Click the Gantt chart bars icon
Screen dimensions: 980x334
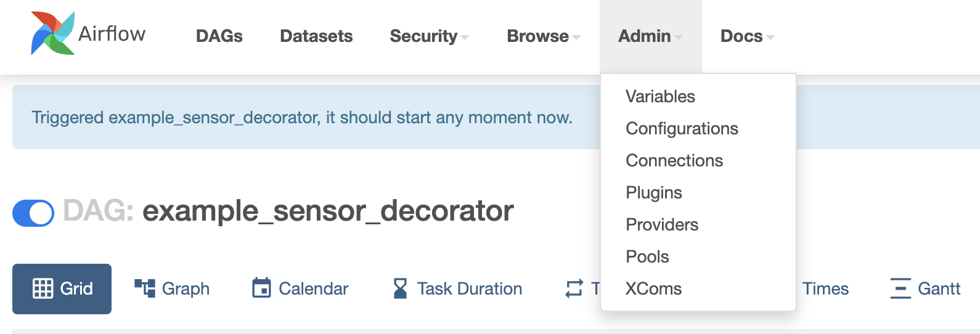(900, 288)
